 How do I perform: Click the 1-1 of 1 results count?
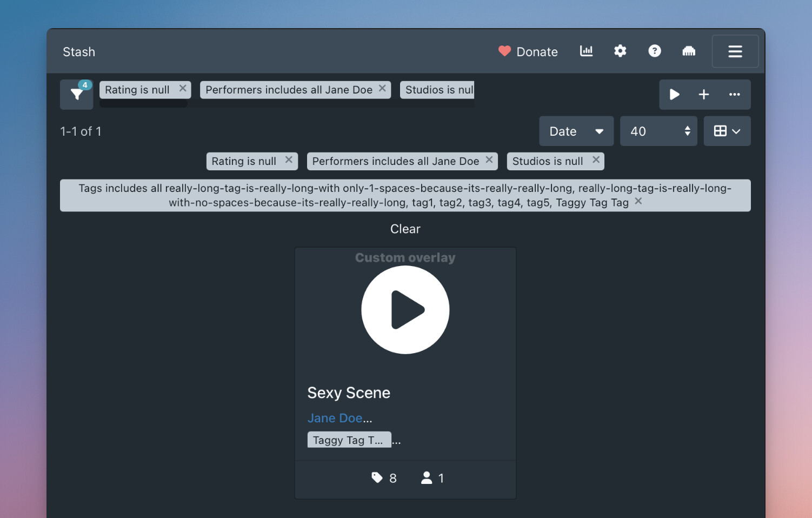click(81, 131)
